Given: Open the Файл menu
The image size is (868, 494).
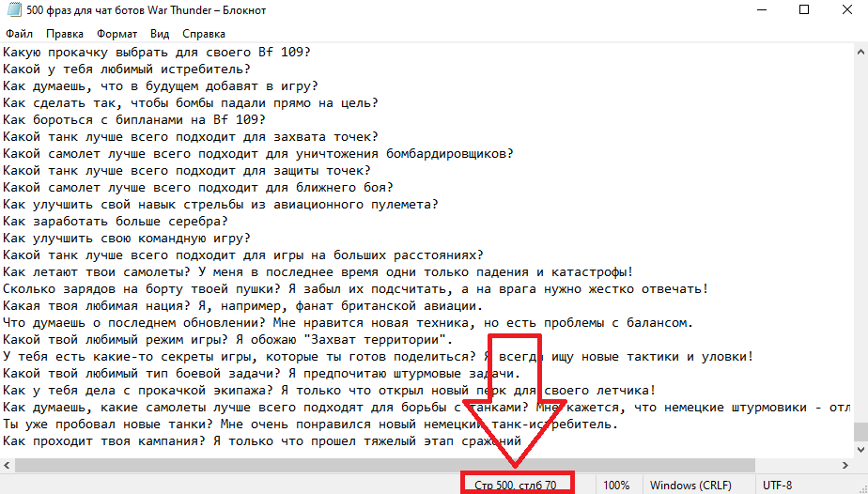Looking at the screenshot, I should [20, 34].
